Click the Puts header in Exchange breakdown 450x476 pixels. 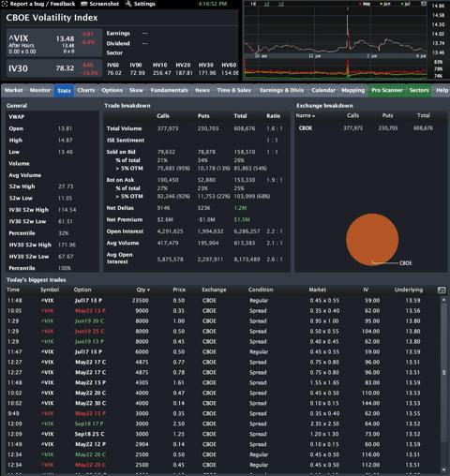point(387,115)
